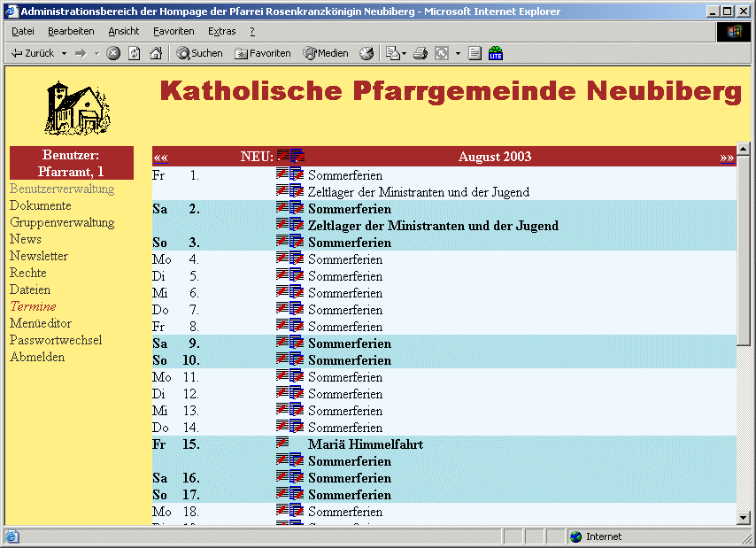
Task: Click the calendar scrollbar up arrow
Action: pyautogui.click(x=744, y=150)
